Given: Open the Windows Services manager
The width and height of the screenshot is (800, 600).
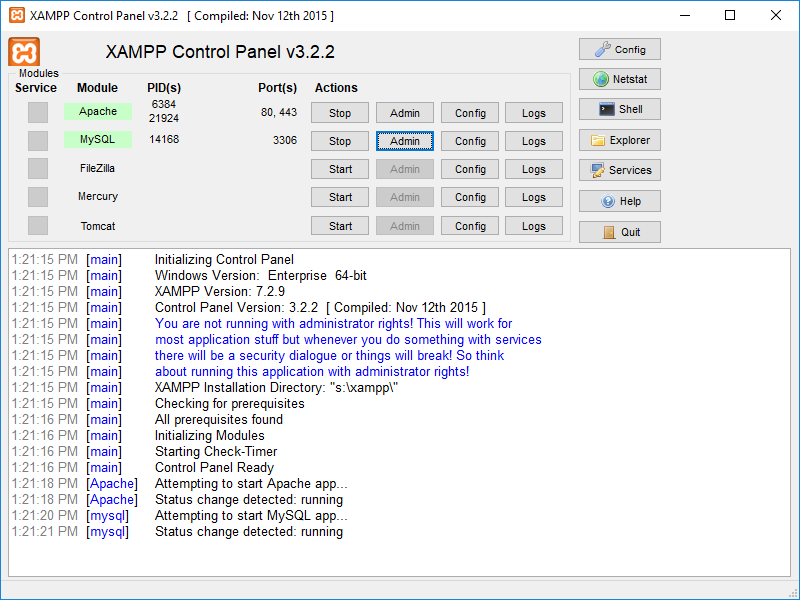Looking at the screenshot, I should pos(618,169).
